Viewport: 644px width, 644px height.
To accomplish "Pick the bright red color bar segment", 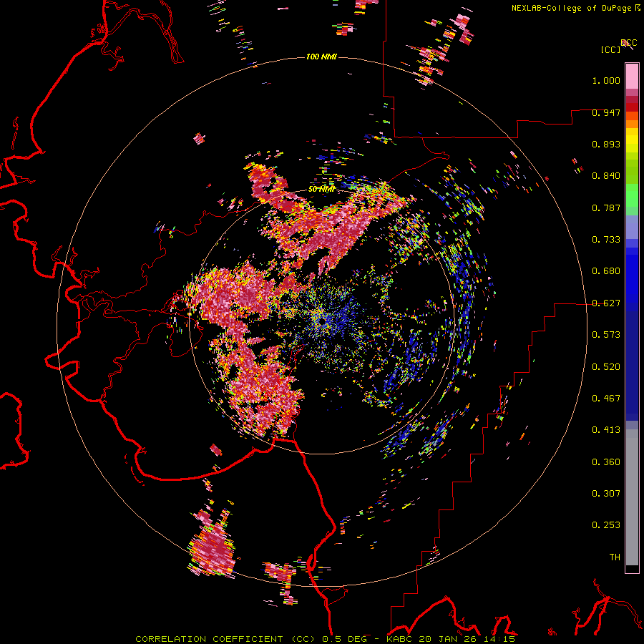I will coord(632,107).
